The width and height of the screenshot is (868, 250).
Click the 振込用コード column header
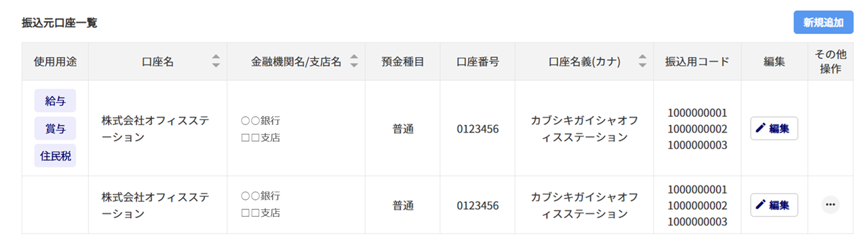pos(697,62)
